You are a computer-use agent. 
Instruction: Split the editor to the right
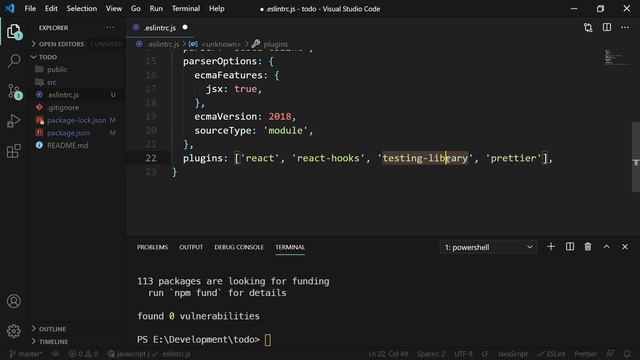[607, 27]
